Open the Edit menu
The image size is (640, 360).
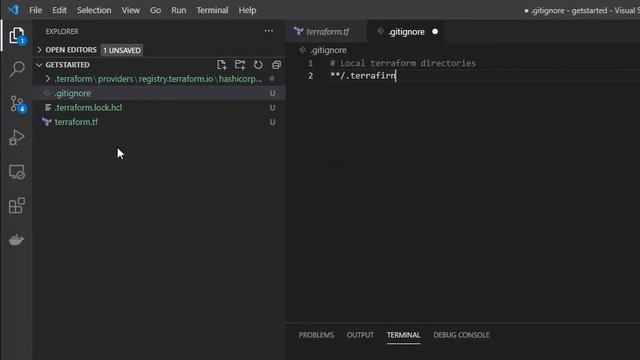click(59, 10)
